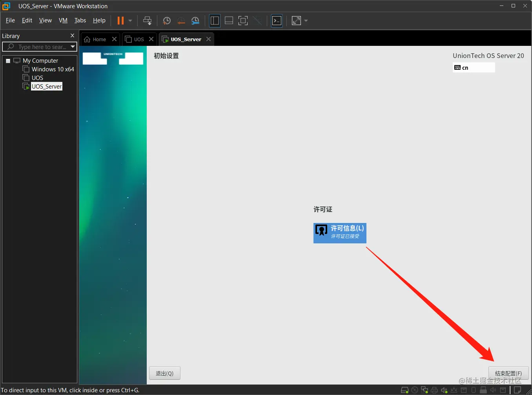This screenshot has height=395, width=532.
Task: Open the File menu
Action: coord(11,20)
